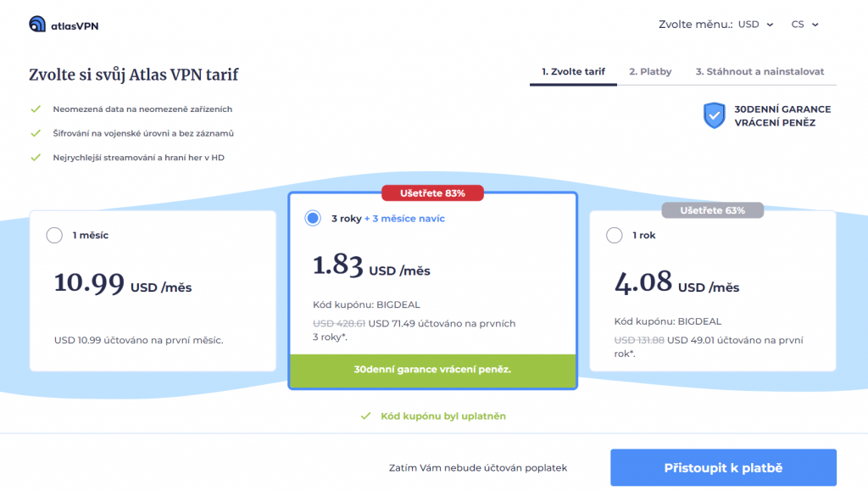Click the red 'Ušetřete 83%' badge

432,193
